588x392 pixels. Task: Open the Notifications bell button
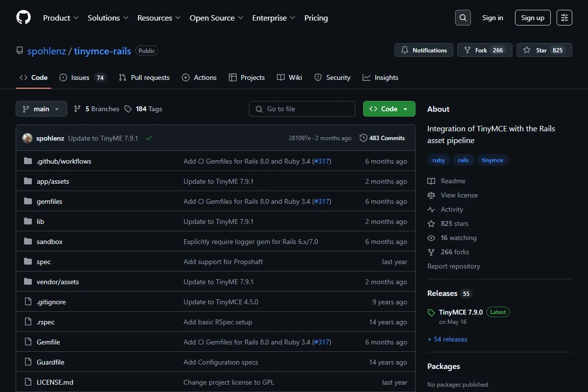[x=424, y=50]
